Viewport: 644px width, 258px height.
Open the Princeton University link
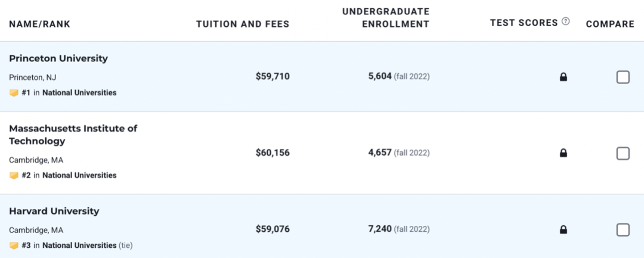pos(58,58)
